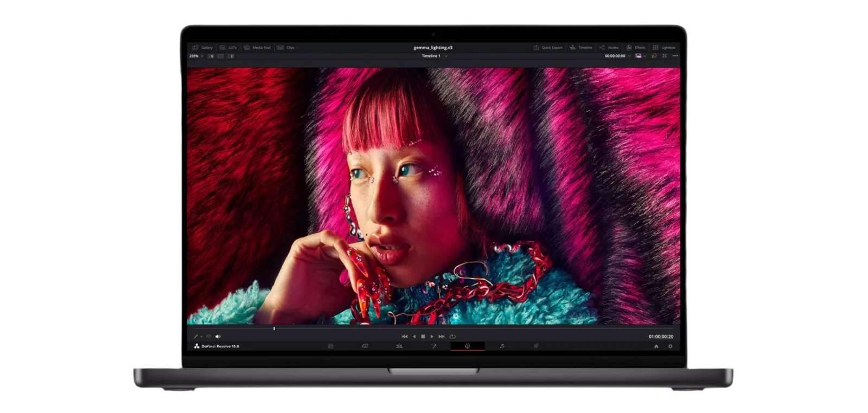Open the Project Manager home icon
The height and width of the screenshot is (413, 868).
click(656, 346)
